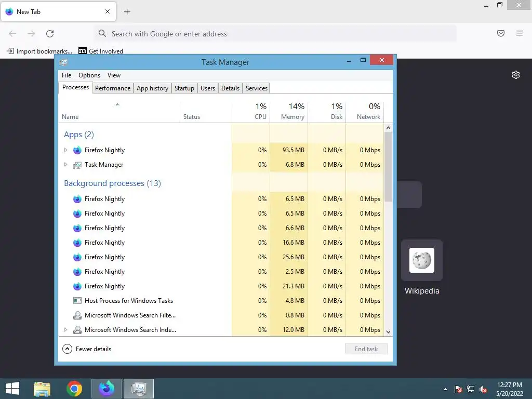Screen dimensions: 532x399
Task: Open the Performance tab
Action: (113, 88)
